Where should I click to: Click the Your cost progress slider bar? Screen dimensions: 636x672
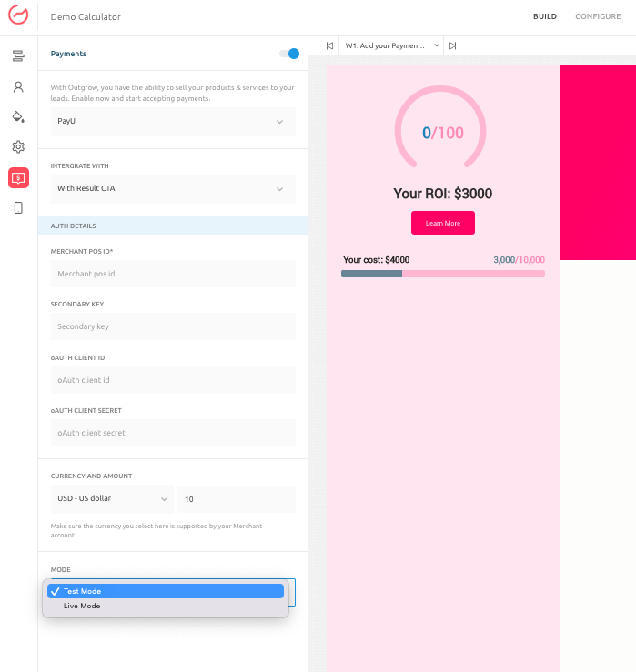tap(442, 274)
